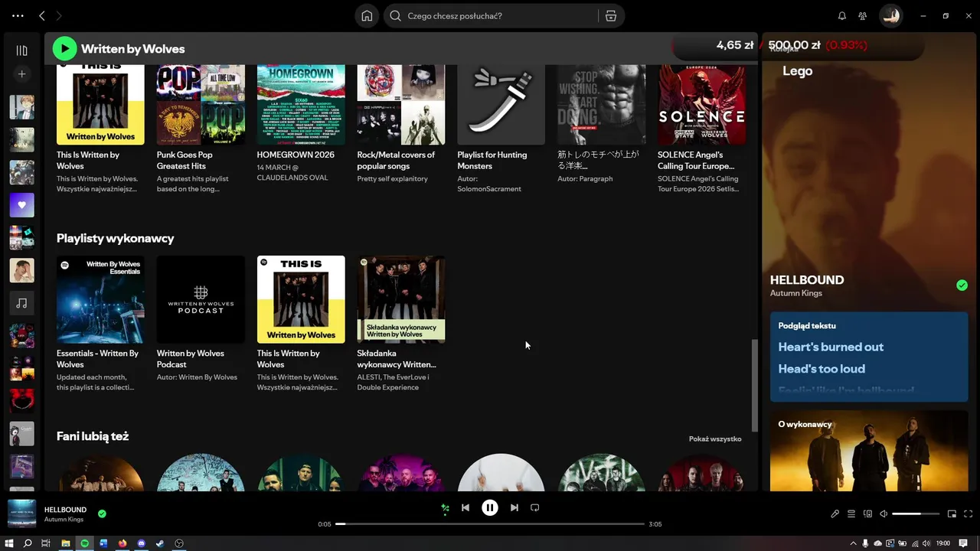
Task: Skip to next track
Action: 514,507
